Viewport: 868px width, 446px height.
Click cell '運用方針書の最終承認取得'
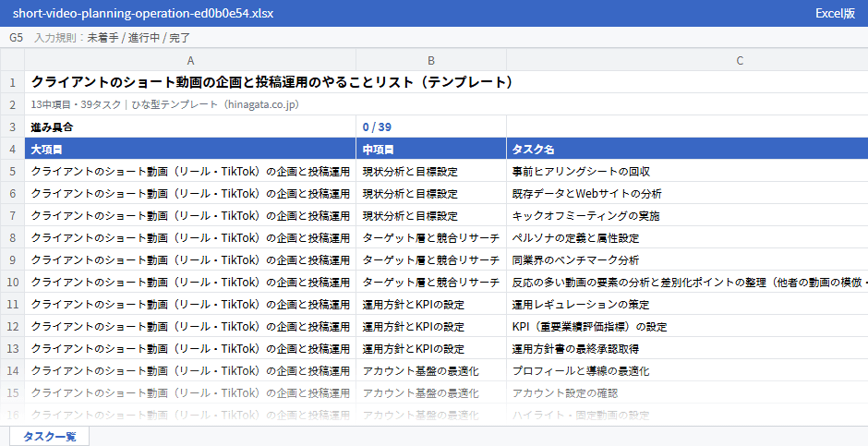[687, 348]
